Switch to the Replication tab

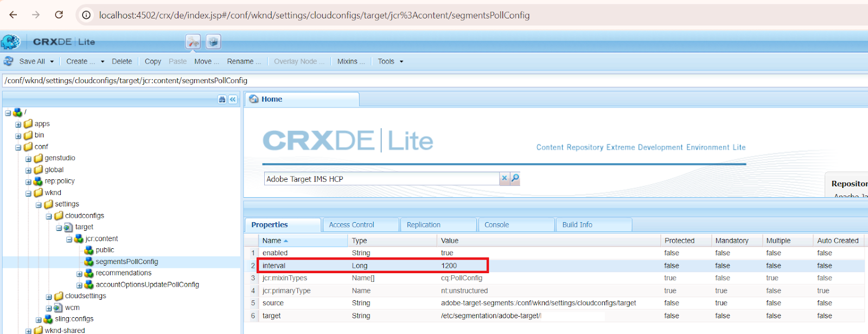pos(439,225)
